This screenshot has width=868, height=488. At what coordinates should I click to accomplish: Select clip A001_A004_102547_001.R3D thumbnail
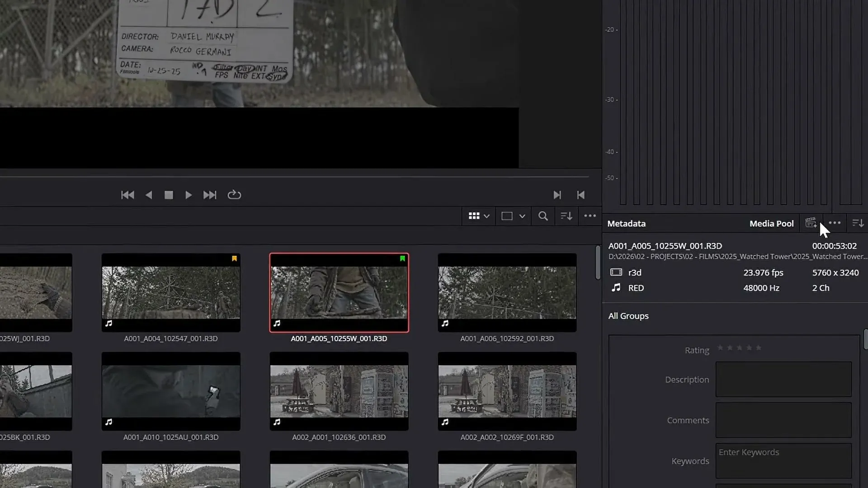[171, 292]
